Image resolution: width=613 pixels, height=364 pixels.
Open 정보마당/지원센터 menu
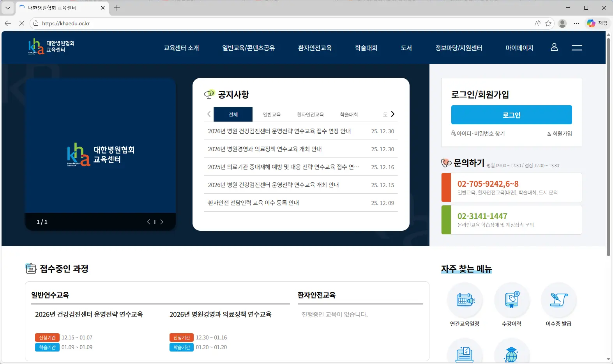click(459, 48)
